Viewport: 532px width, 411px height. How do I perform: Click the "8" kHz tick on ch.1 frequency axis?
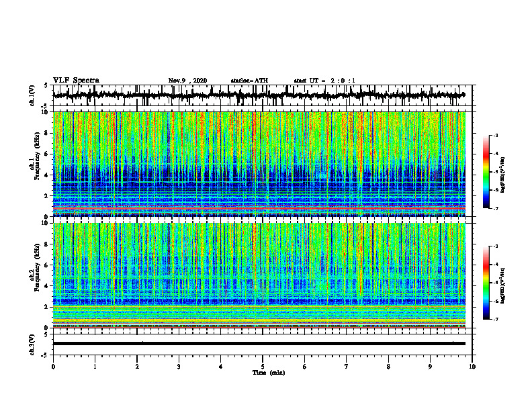(x=47, y=133)
